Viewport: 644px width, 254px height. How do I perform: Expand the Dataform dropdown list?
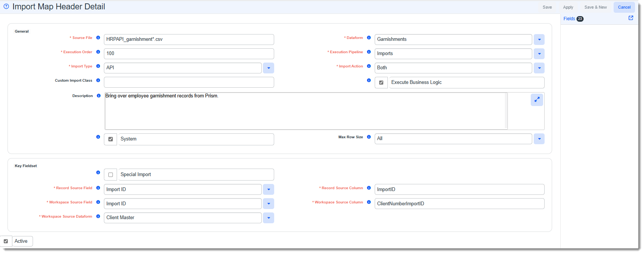click(x=539, y=39)
